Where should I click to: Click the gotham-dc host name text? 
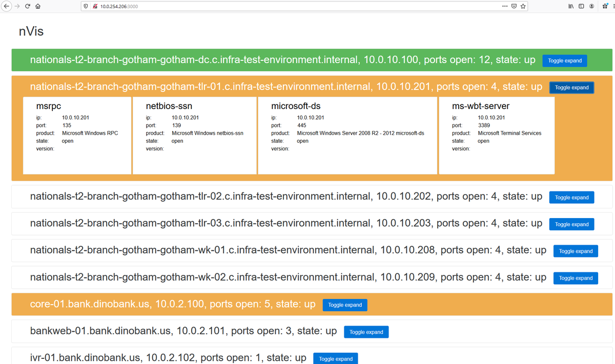[194, 60]
